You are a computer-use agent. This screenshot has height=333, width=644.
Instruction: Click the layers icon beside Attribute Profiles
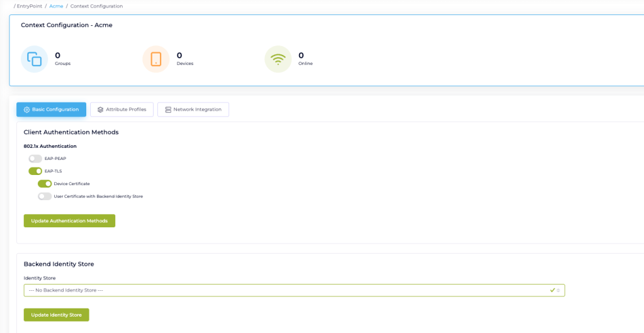click(x=101, y=110)
